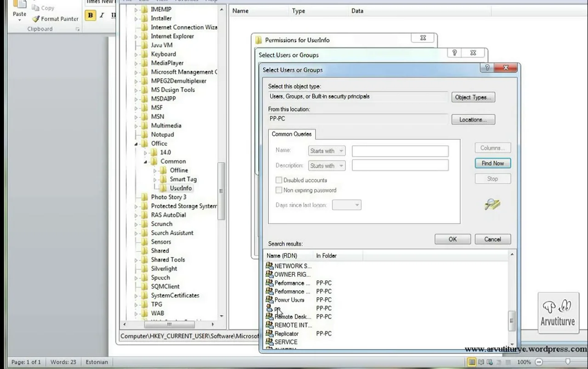Click the SERVICE principal icon in results

coord(270,342)
